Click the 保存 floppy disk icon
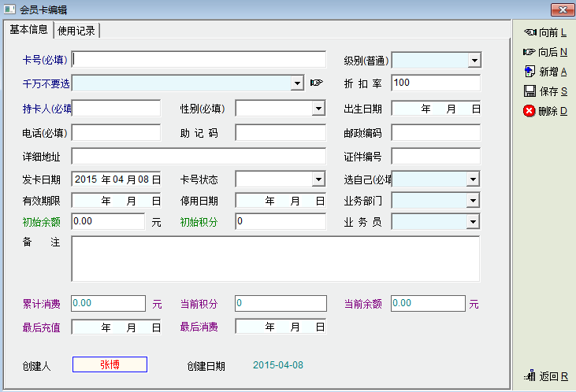 (x=530, y=91)
